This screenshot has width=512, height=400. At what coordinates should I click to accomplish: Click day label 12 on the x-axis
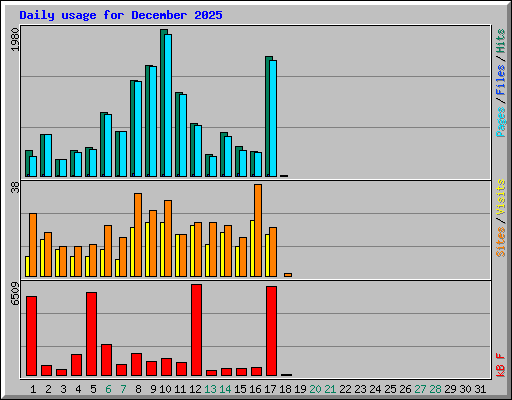coord(195,389)
